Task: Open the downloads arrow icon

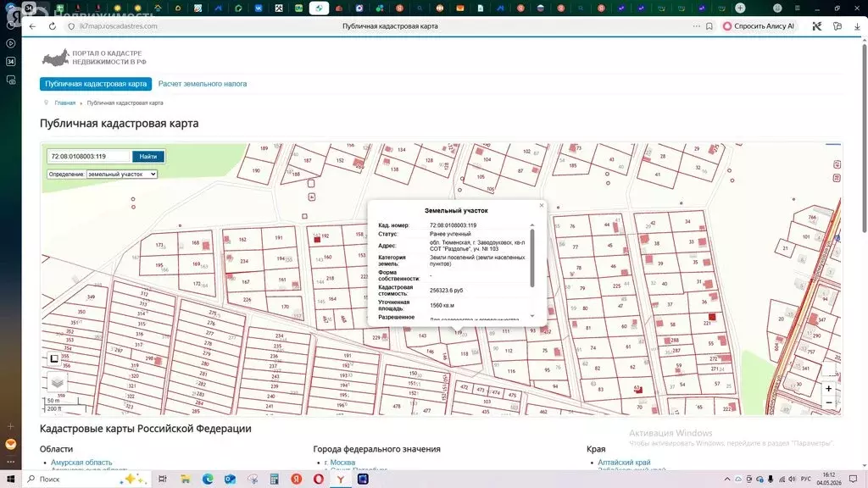Action: [857, 26]
